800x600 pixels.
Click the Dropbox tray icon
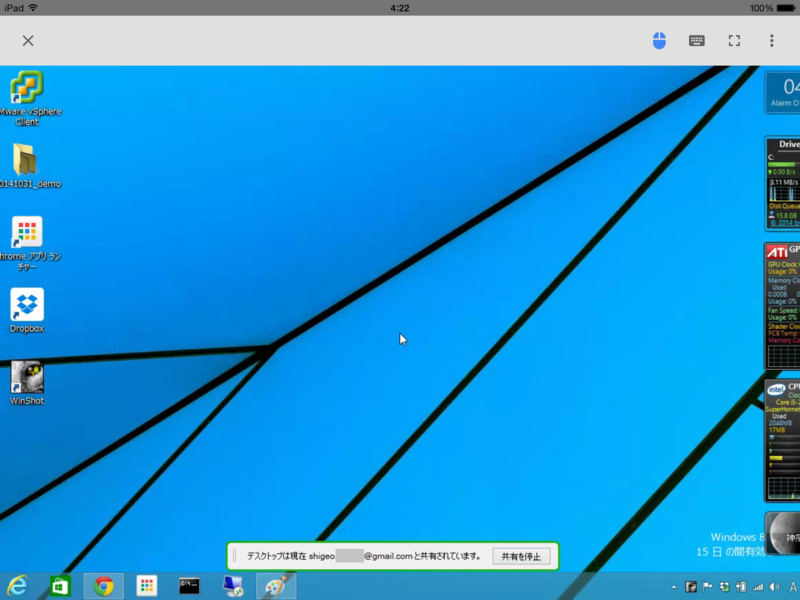(724, 587)
